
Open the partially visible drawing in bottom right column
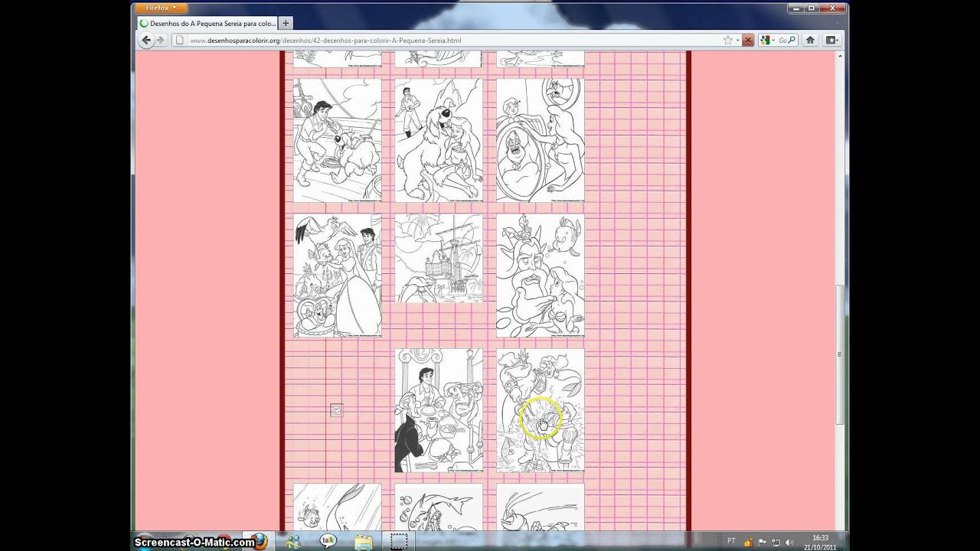(540, 507)
